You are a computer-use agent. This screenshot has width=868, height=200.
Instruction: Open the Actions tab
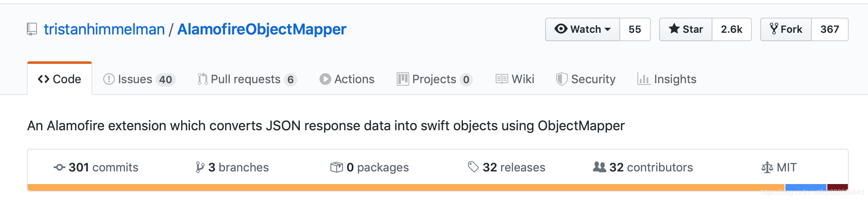[347, 79]
